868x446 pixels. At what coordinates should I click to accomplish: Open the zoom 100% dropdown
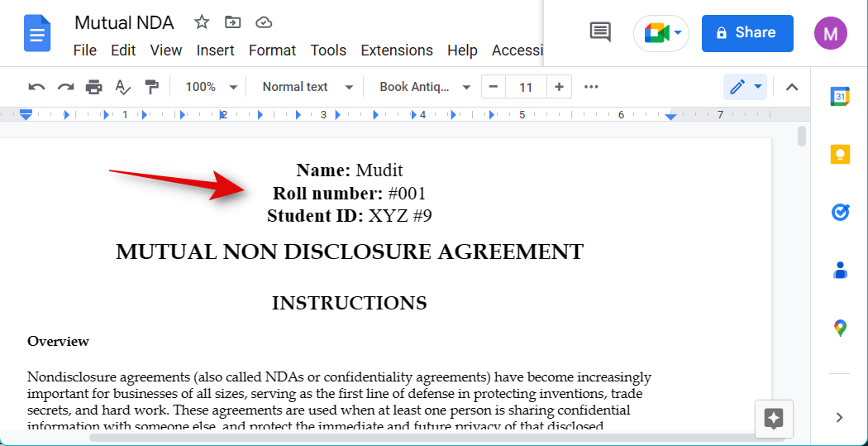(211, 87)
